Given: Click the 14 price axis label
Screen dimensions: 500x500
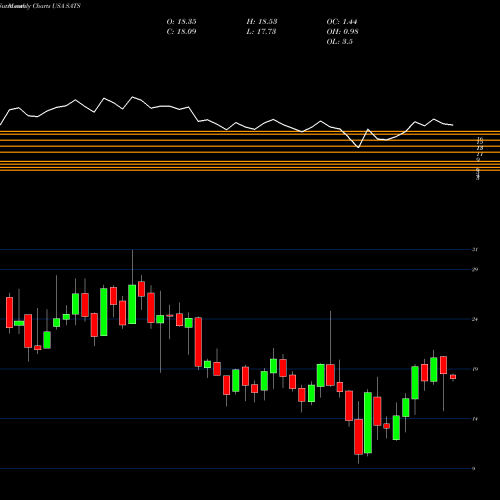Looking at the screenshot, I should click(x=475, y=419).
